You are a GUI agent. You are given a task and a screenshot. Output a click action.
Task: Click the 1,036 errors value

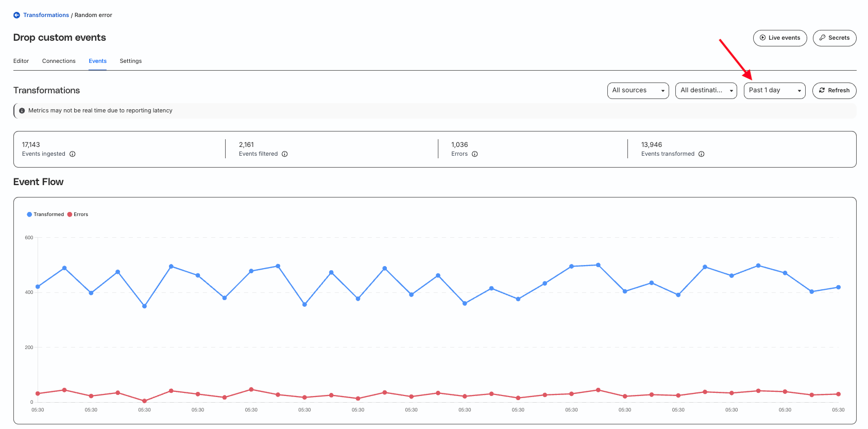(459, 145)
